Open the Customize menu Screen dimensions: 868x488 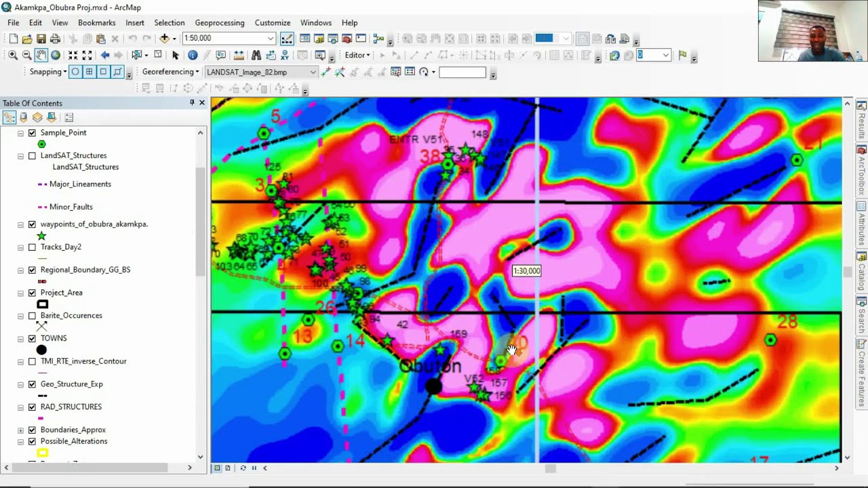point(273,22)
